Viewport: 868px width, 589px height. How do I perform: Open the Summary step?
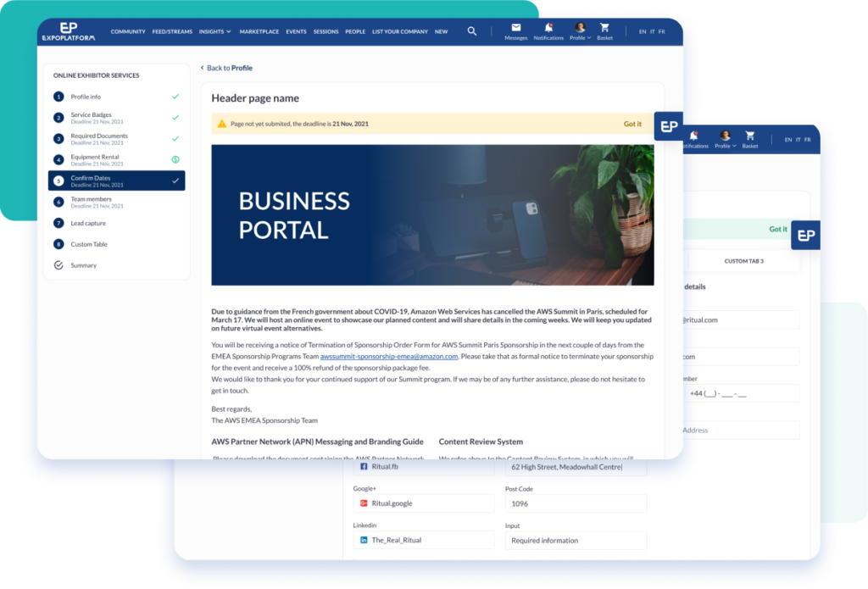tap(116, 265)
